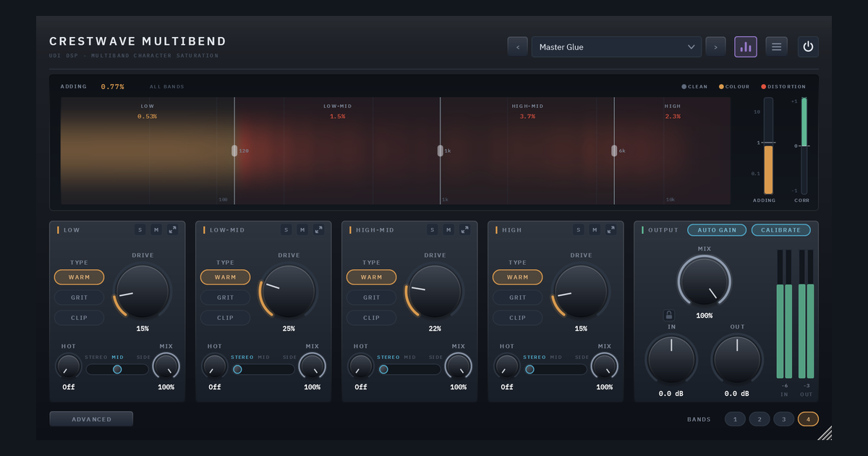Select CLIP type for HIGH-MID band

click(x=371, y=318)
